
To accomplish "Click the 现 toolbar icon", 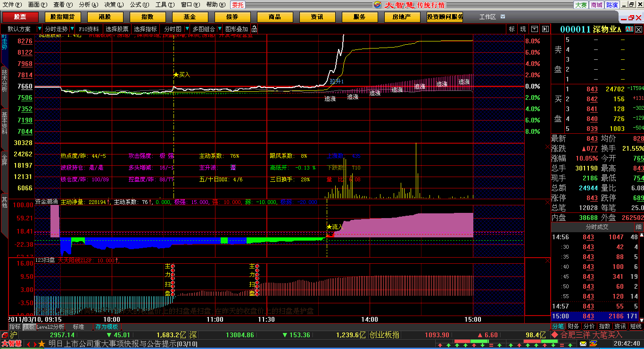I will [x=523, y=29].
